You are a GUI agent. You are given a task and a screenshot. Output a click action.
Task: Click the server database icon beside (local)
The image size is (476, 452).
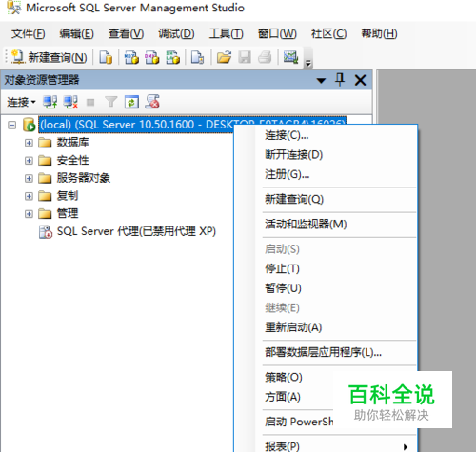tap(29, 125)
